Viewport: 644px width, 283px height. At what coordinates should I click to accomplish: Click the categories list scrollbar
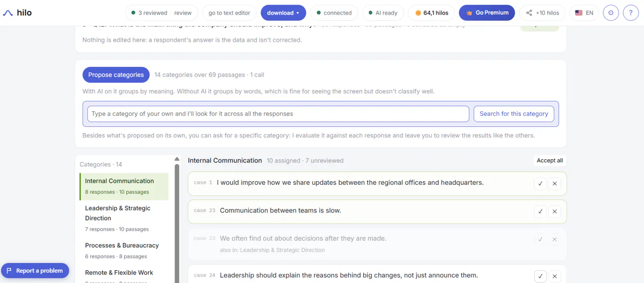coord(177,223)
